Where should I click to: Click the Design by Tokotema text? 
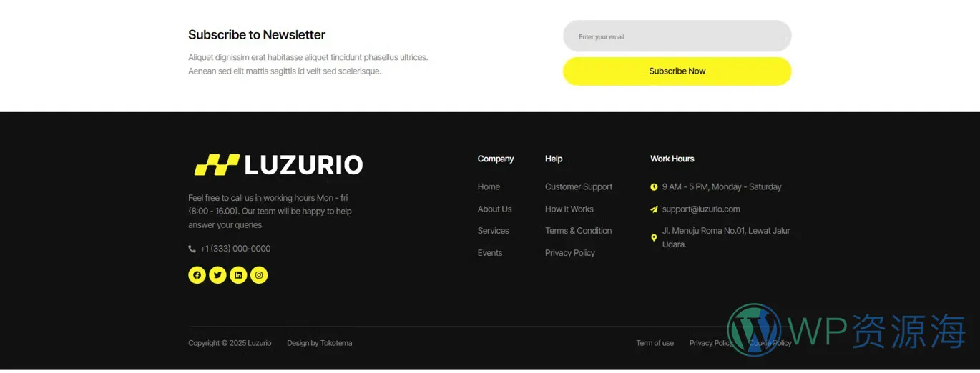click(320, 343)
